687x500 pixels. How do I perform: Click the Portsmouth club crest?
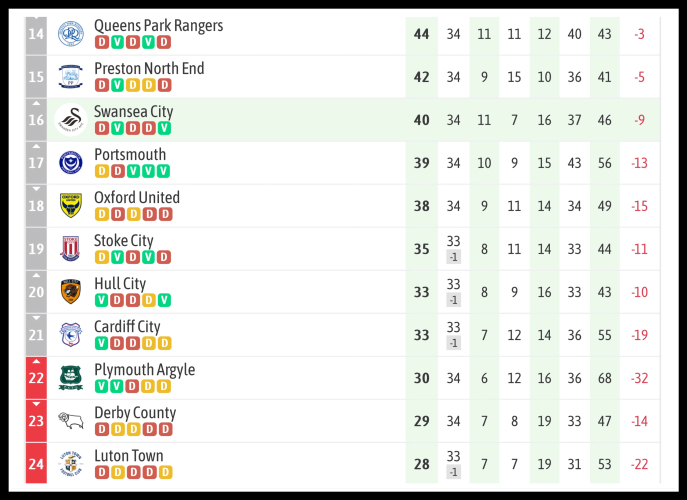click(70, 162)
